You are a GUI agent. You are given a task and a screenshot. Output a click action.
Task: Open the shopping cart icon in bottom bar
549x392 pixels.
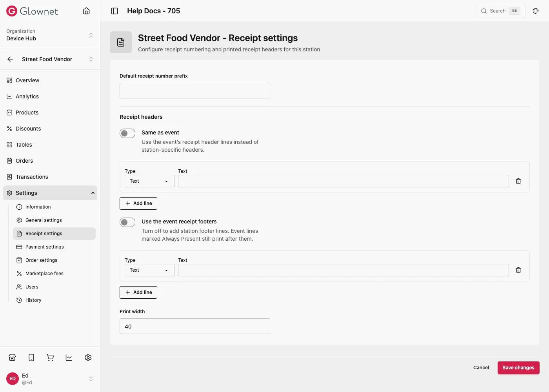click(50, 358)
